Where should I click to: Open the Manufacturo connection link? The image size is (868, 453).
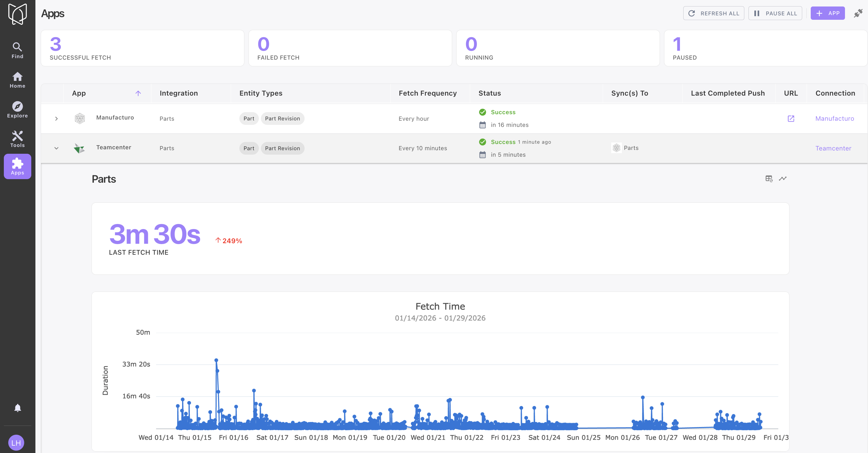coord(834,119)
